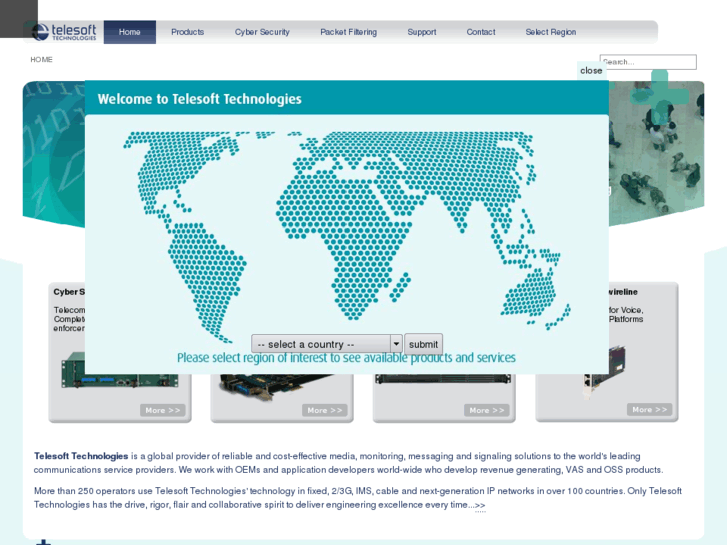Click the green hardware board thumbnail
Viewport: 727px width, 545px height.
point(120,370)
